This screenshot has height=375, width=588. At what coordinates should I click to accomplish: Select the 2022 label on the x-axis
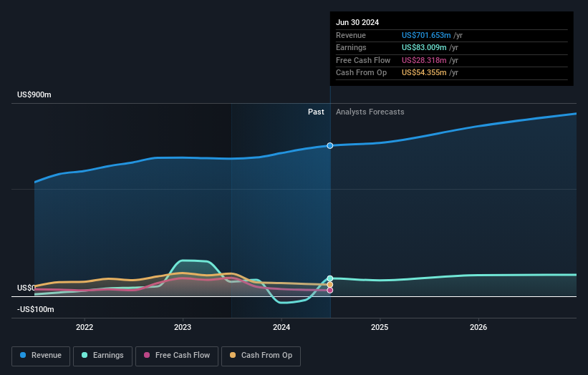[x=85, y=327]
